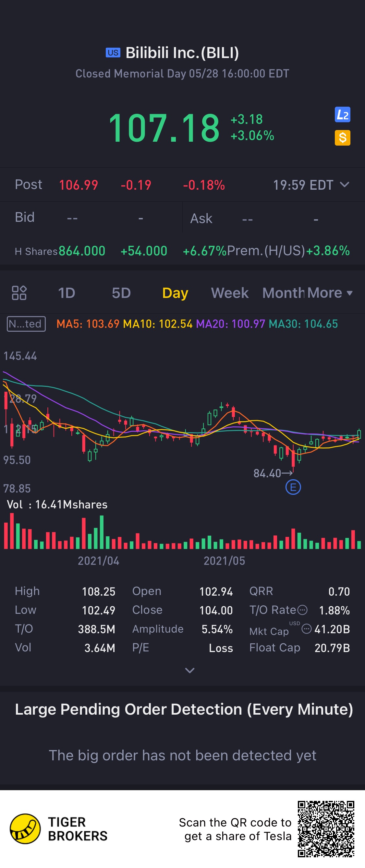Tap the Close value 104.00
Image resolution: width=365 pixels, height=868 pixels.
click(216, 610)
